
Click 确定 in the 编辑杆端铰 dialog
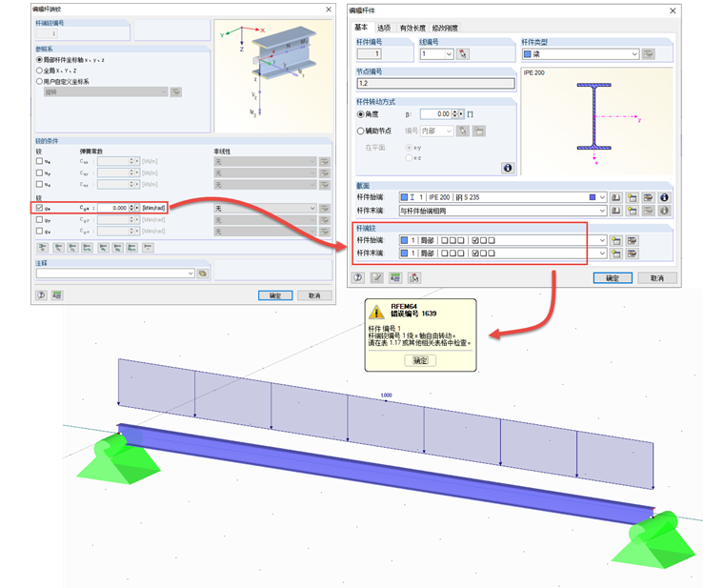coord(275,295)
